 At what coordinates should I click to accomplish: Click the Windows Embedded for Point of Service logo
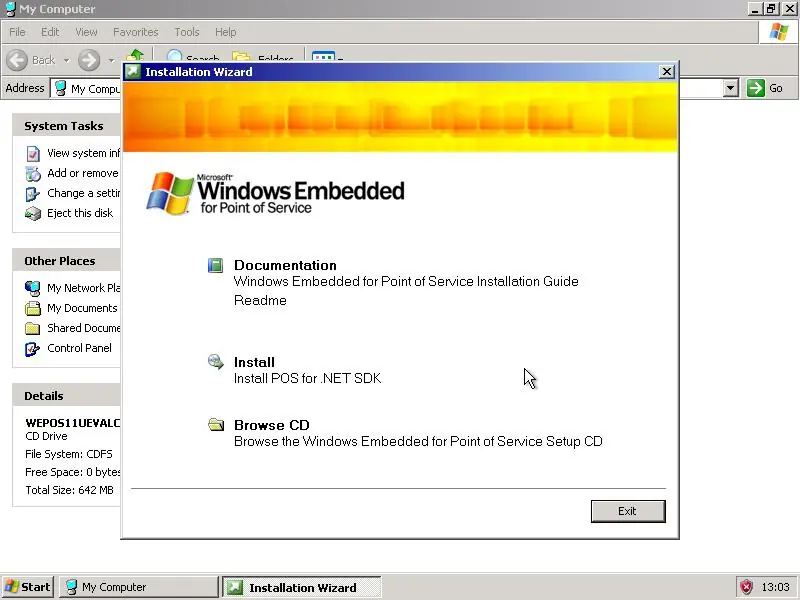pyautogui.click(x=276, y=194)
